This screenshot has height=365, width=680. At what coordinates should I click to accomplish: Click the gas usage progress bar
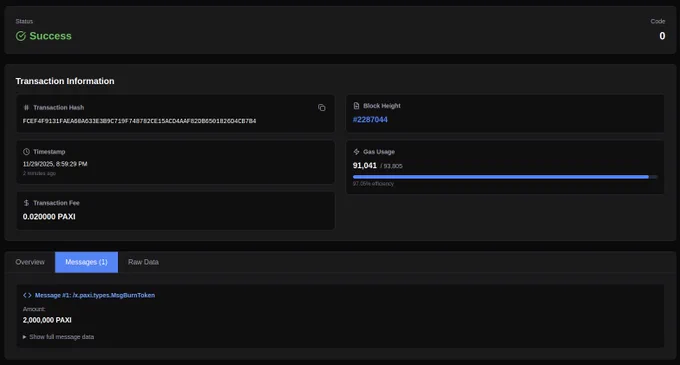tap(505, 177)
